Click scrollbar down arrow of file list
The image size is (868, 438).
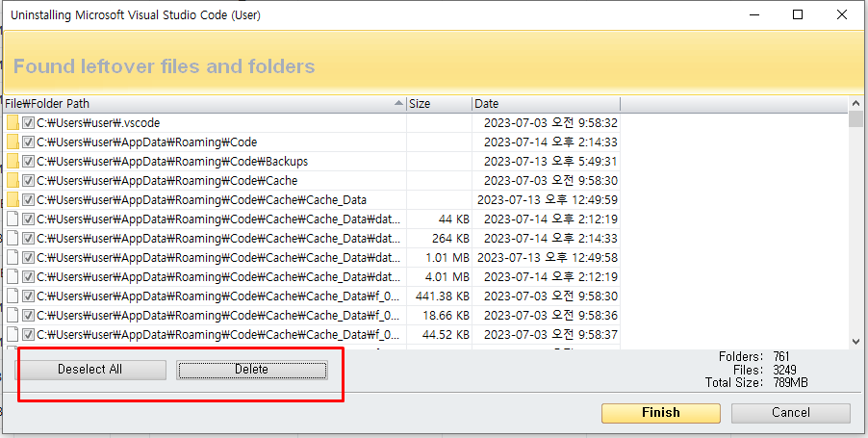(x=855, y=342)
